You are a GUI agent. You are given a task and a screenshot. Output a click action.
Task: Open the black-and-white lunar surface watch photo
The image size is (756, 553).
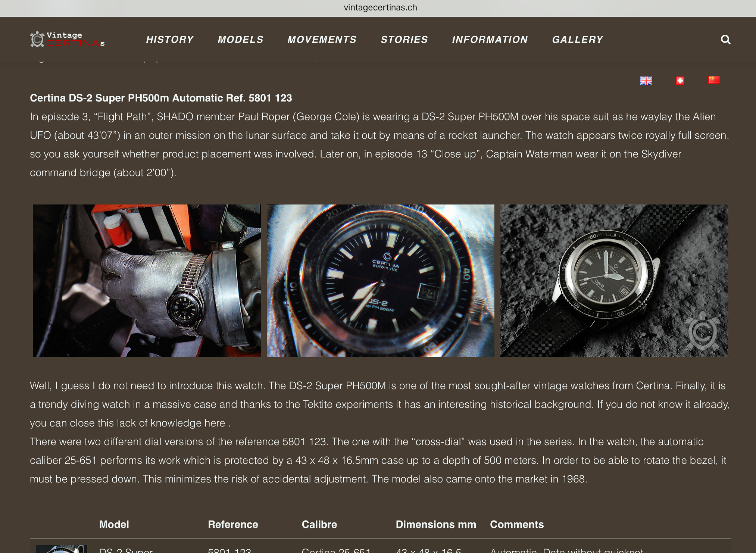614,281
